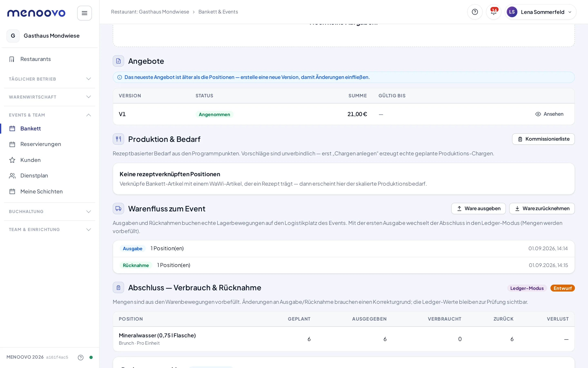The image size is (588, 368).
Task: Expand Buchhaltung section
Action: [x=49, y=212]
